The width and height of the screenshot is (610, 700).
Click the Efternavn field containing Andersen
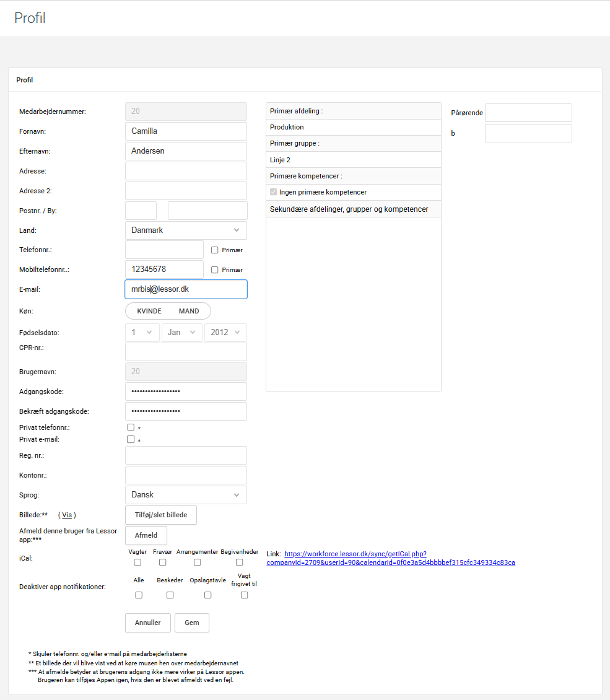click(186, 151)
